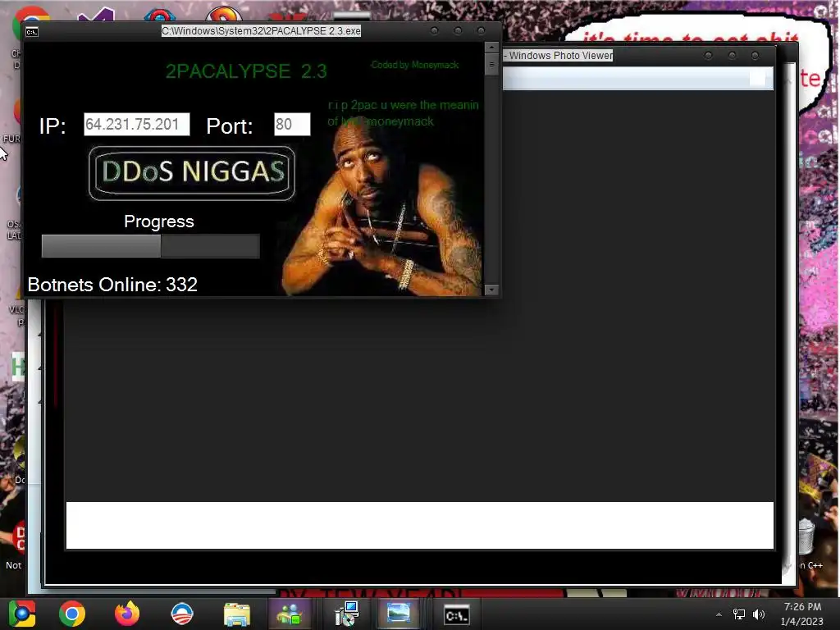Image resolution: width=840 pixels, height=630 pixels.
Task: Click the Port number field
Action: tap(292, 125)
